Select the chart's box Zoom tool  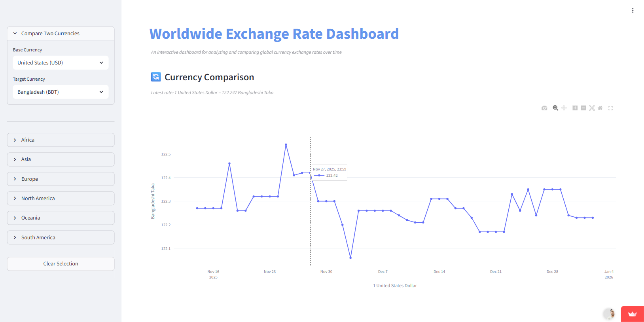555,108
